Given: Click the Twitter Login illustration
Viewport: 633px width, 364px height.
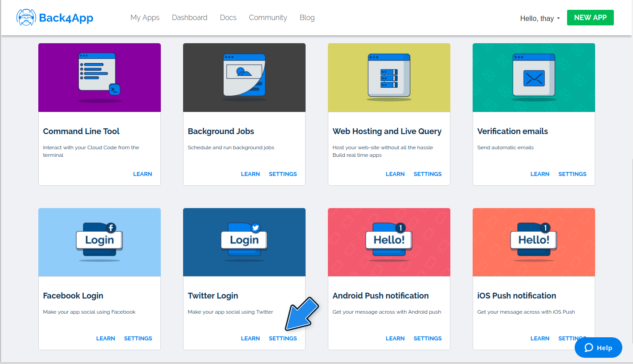Looking at the screenshot, I should (244, 241).
